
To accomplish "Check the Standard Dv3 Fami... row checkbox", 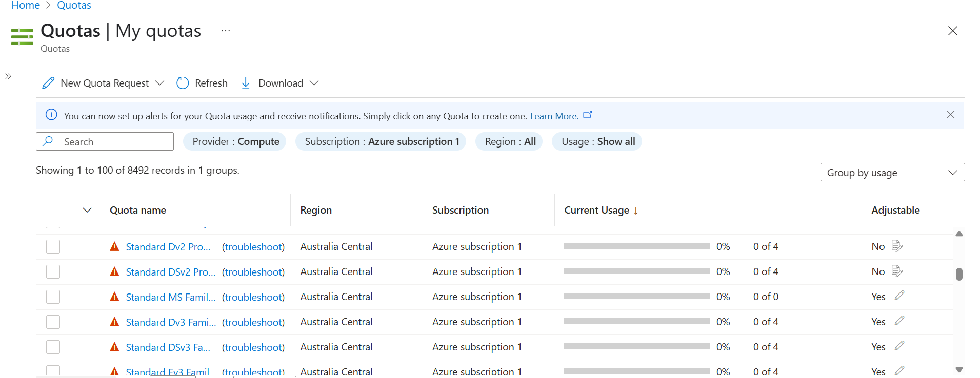I will pyautogui.click(x=53, y=322).
